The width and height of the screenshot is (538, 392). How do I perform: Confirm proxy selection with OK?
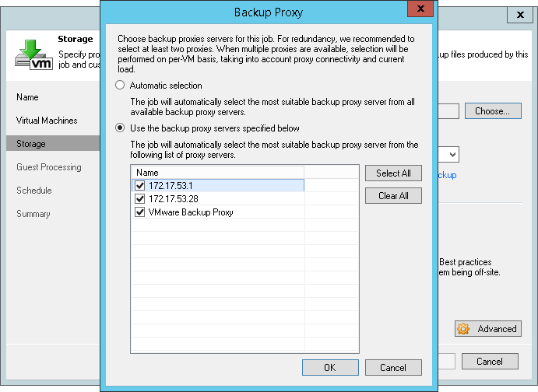click(330, 368)
